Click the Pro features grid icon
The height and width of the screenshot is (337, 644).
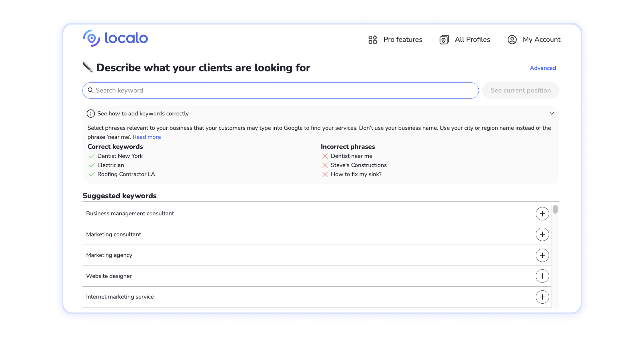373,40
